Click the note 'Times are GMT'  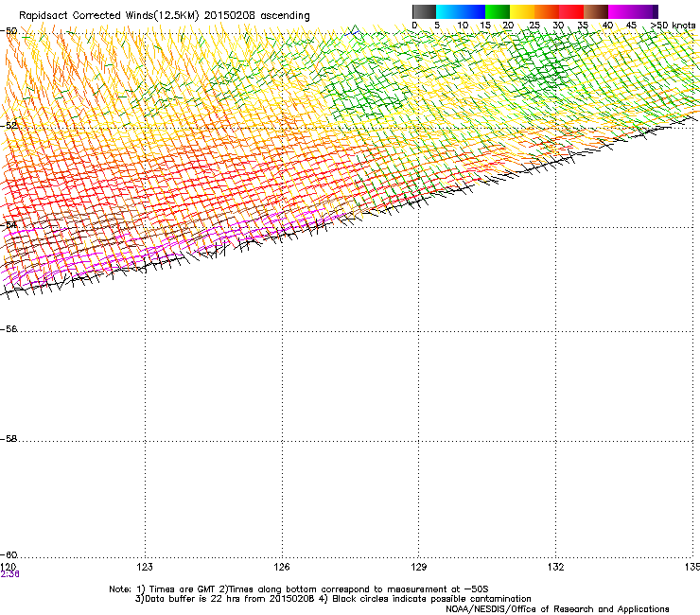click(183, 589)
